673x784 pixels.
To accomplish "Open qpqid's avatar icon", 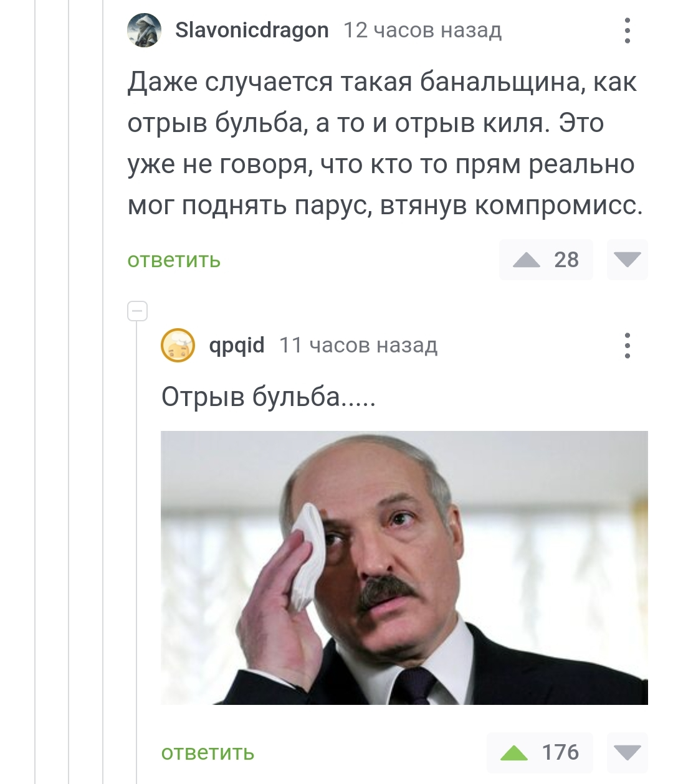I will click(x=178, y=345).
